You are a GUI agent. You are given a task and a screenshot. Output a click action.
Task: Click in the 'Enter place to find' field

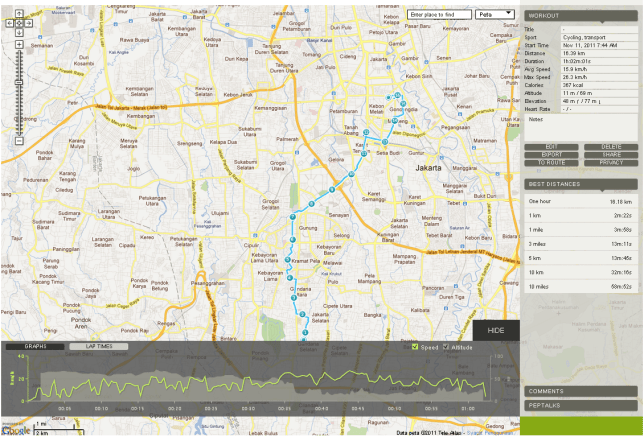click(439, 14)
